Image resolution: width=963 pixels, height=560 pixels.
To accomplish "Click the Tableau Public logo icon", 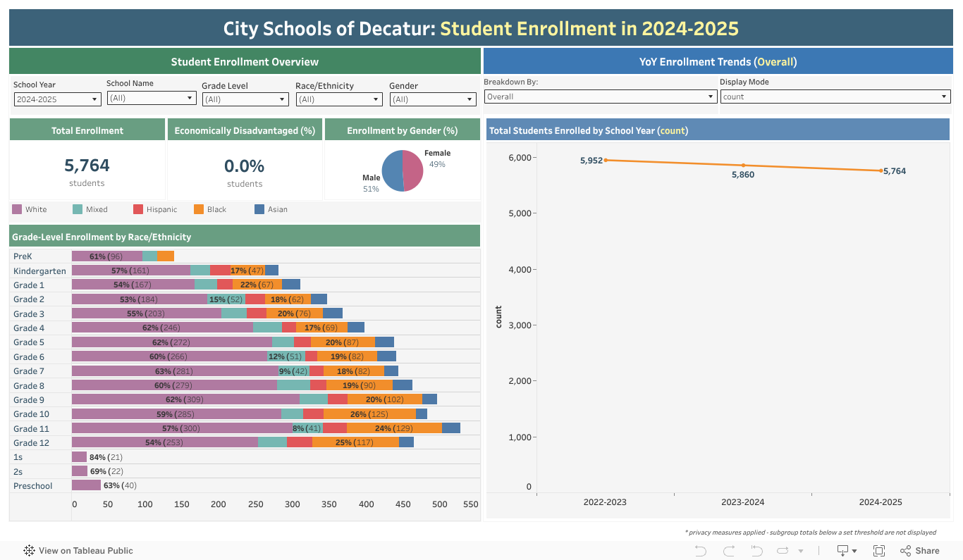I will [x=29, y=550].
